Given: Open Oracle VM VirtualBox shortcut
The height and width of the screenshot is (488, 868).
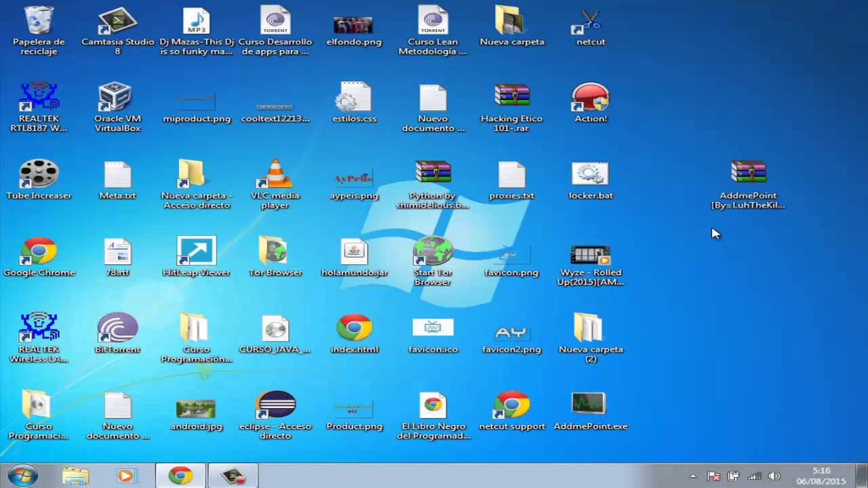Looking at the screenshot, I should pyautogui.click(x=115, y=98).
